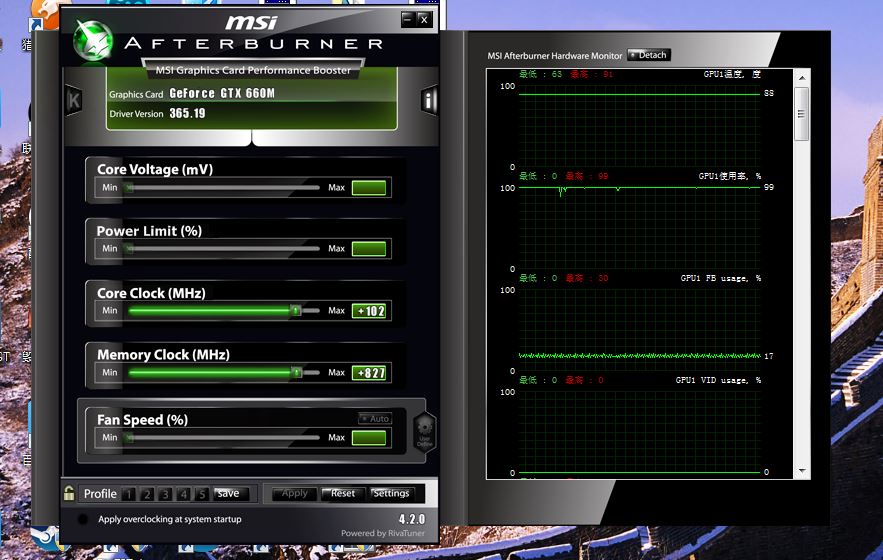
Task: Click the driver version 365.19 text
Action: 188,113
